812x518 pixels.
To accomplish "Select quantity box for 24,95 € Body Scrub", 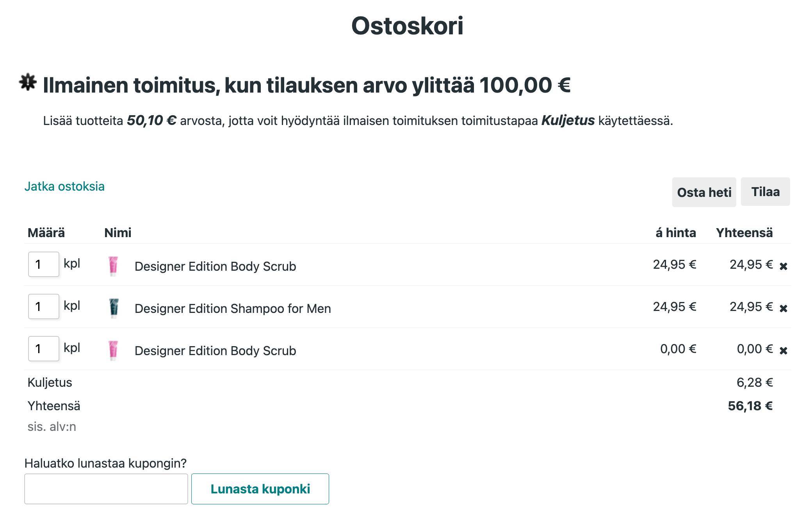I will pos(43,264).
